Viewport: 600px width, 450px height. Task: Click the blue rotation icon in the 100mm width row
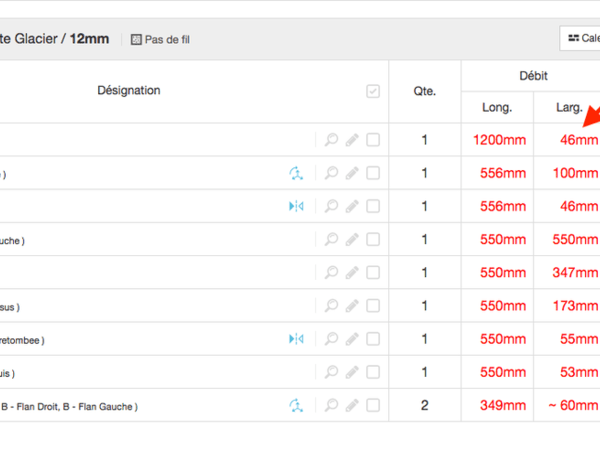point(295,174)
